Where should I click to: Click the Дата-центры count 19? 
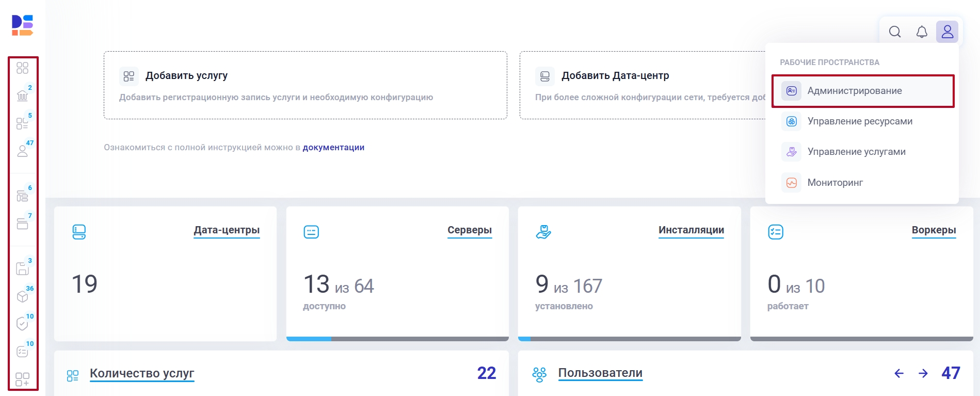pos(85,284)
